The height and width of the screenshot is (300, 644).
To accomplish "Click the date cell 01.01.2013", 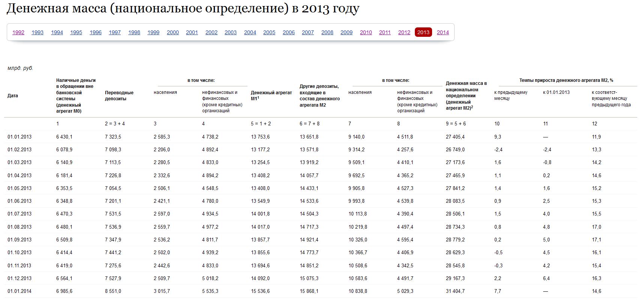I will [20, 137].
